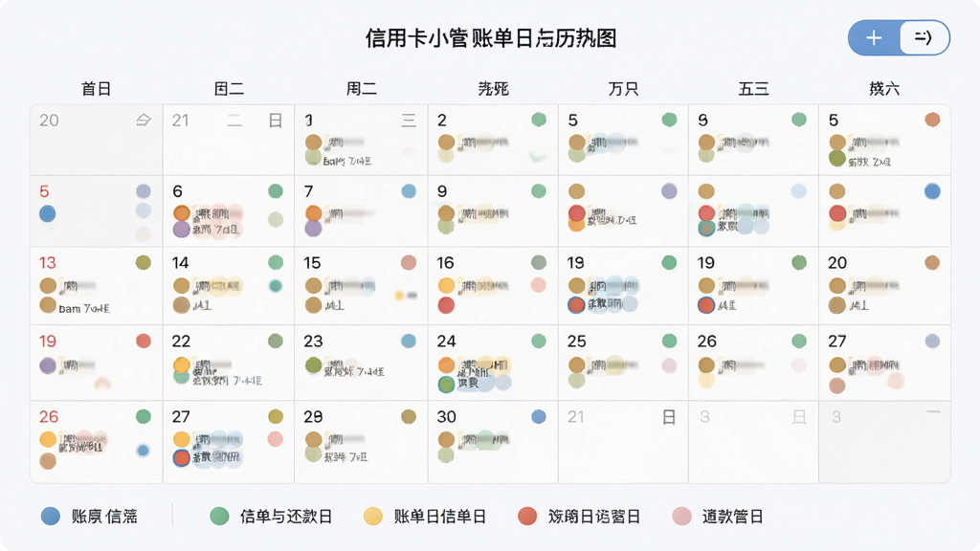Viewport: 980px width, 551px height.
Task: Click the 日 icon beside 二 in first-row 21 cell
Action: [275, 120]
